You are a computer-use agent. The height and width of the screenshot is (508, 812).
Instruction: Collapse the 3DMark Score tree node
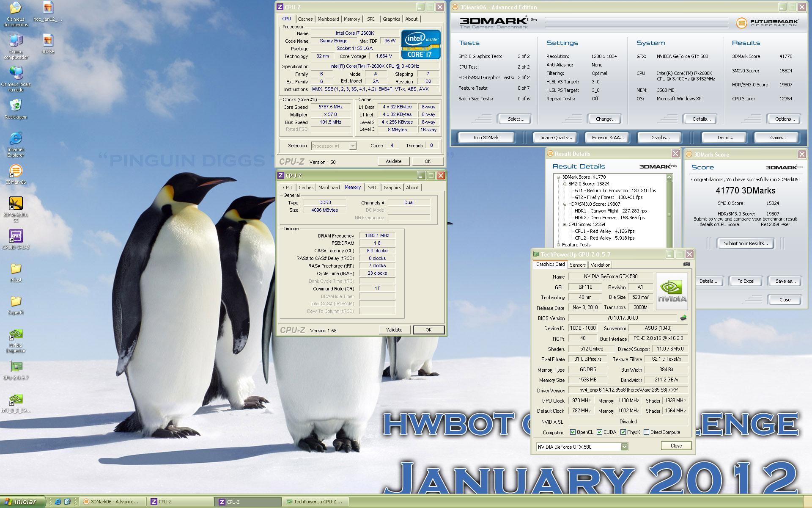558,177
